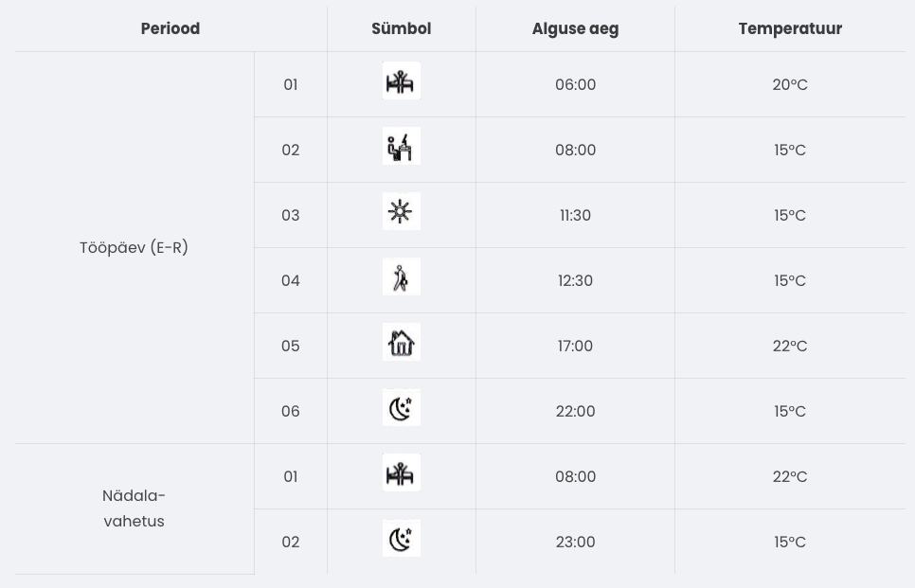The height and width of the screenshot is (588, 915).
Task: Select the Tööpäev (E-R) period cell
Action: pos(135,248)
